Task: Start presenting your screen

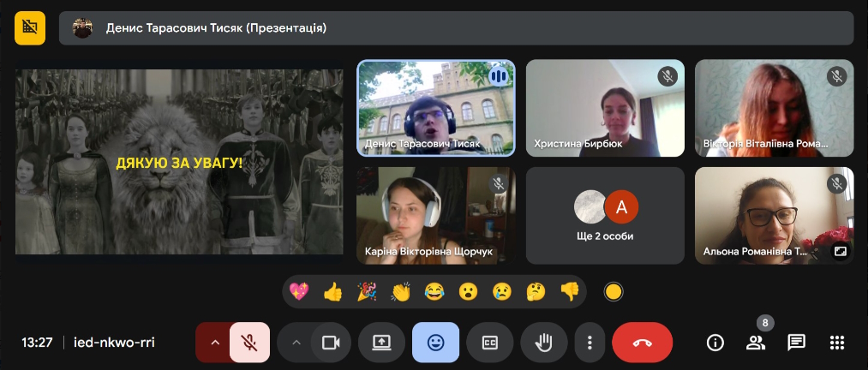Action: click(x=381, y=343)
